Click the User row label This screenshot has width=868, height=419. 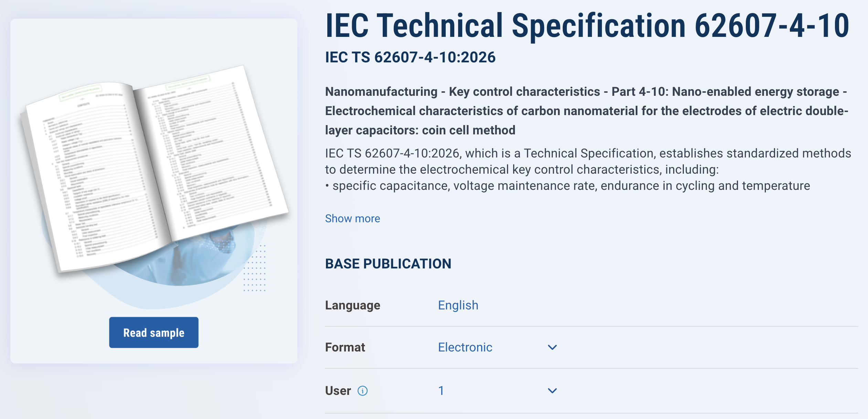click(338, 391)
